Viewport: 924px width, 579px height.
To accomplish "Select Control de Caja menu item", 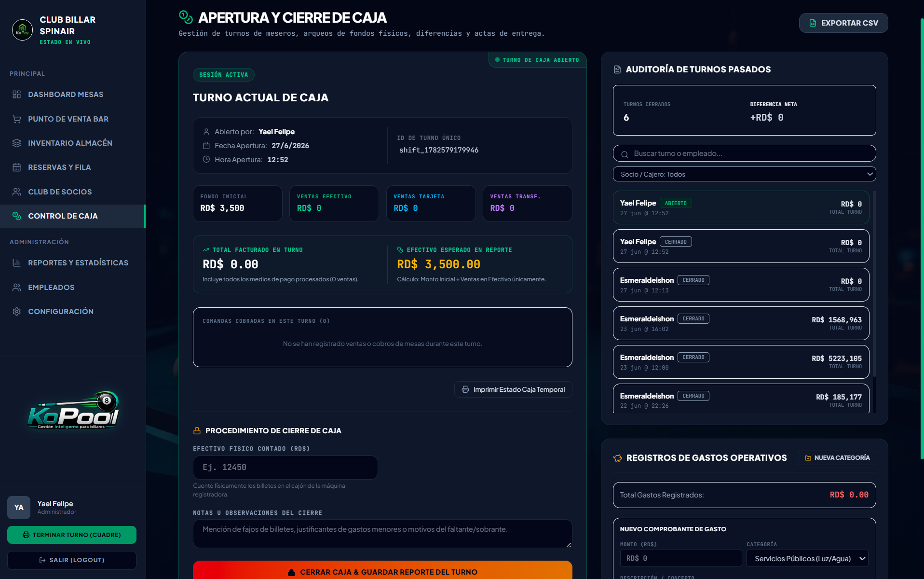I will pos(72,216).
